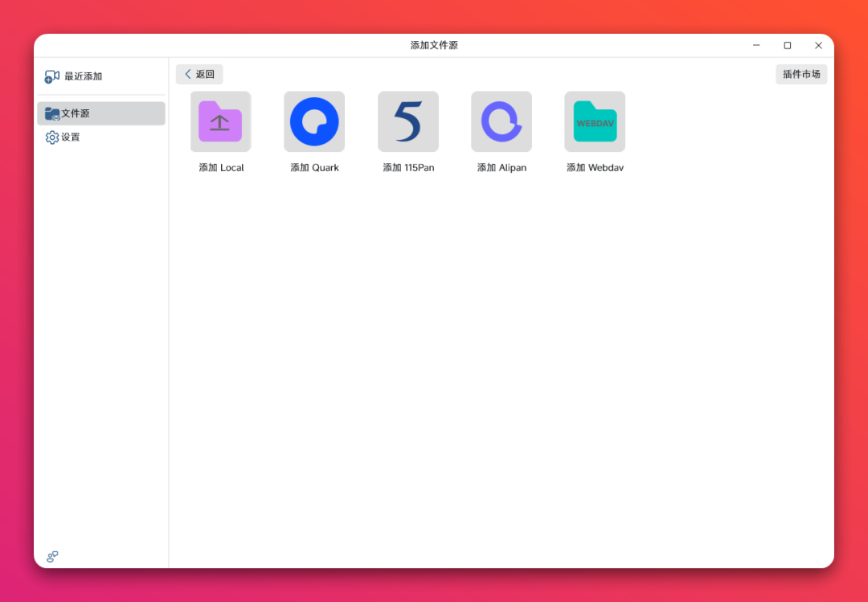
Task: Click the person feedback icon in sidebar bottom
Action: click(x=52, y=556)
